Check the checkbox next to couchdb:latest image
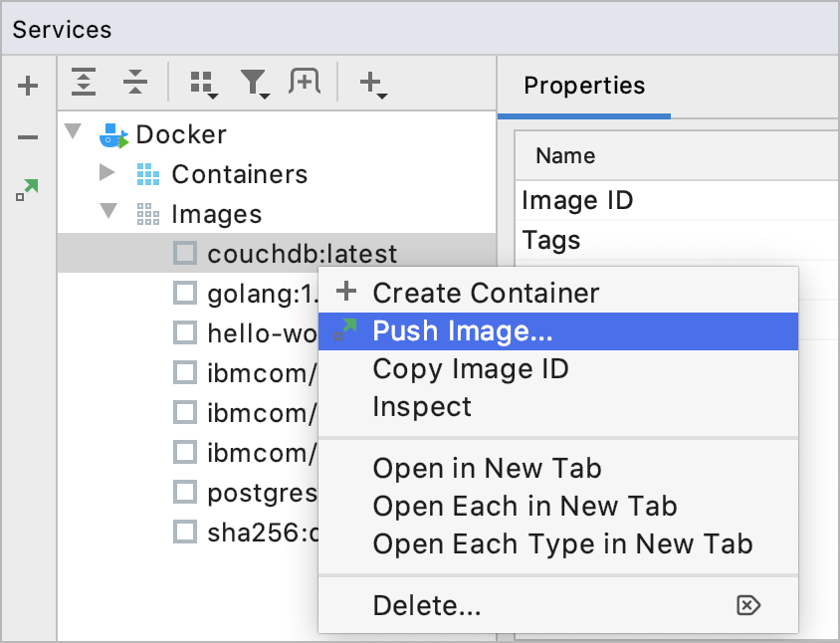840x643 pixels. [x=185, y=253]
